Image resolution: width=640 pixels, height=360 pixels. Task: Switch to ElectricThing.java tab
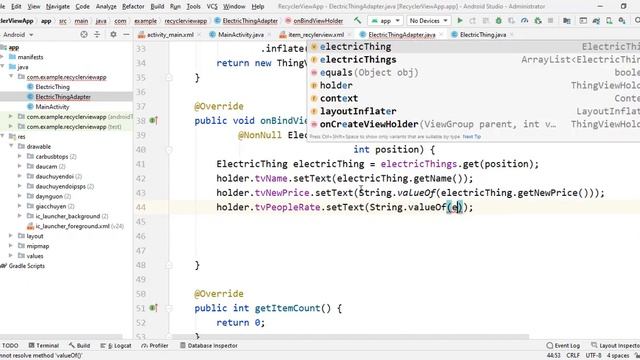tap(483, 35)
